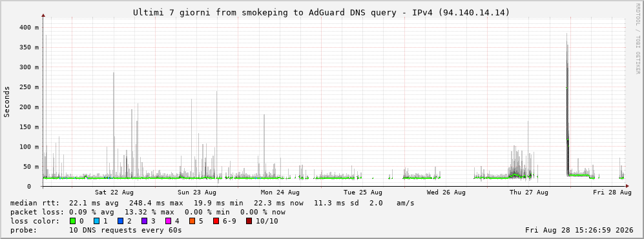This screenshot has width=644, height=239.
Task: Click the RRDTOOL / TOBI OETIKER watermark
Action: (x=638, y=39)
